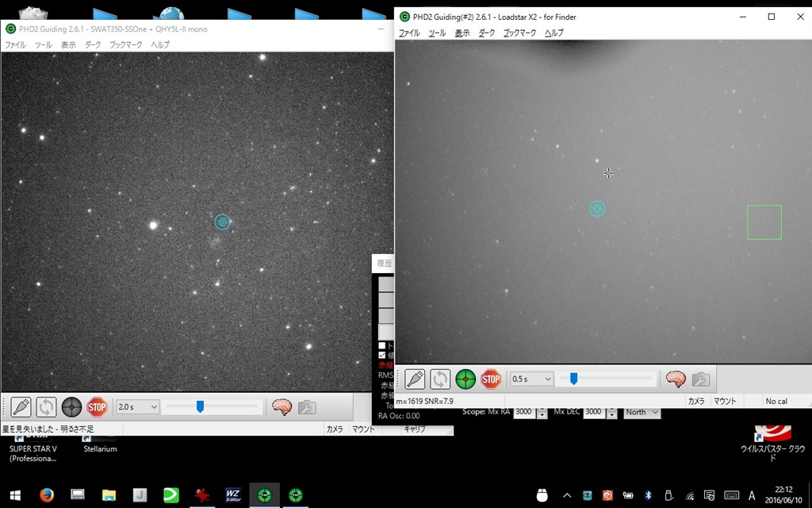The image size is (812, 508).
Task: Click the green guide crosshair in the Loadstar window
Action: (x=465, y=379)
